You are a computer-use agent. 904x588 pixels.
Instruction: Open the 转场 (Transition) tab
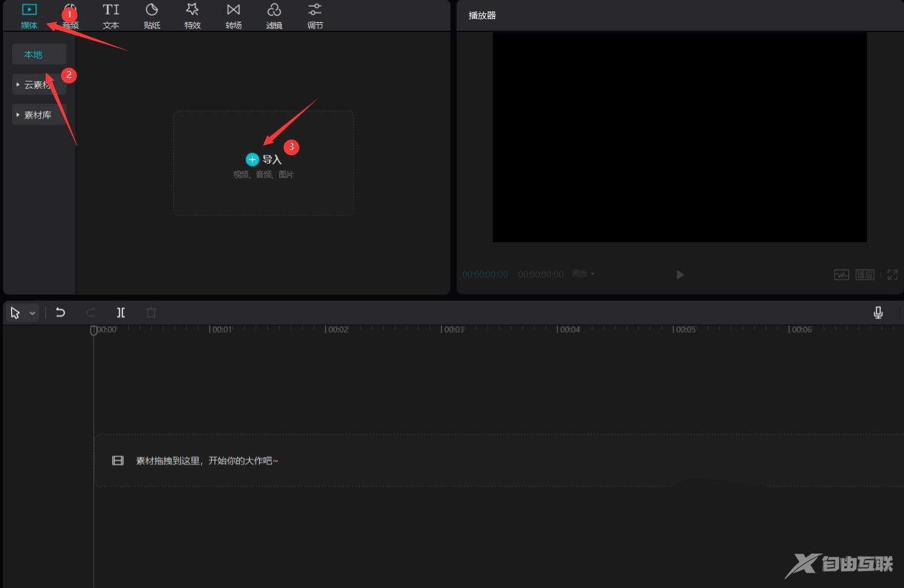(233, 16)
